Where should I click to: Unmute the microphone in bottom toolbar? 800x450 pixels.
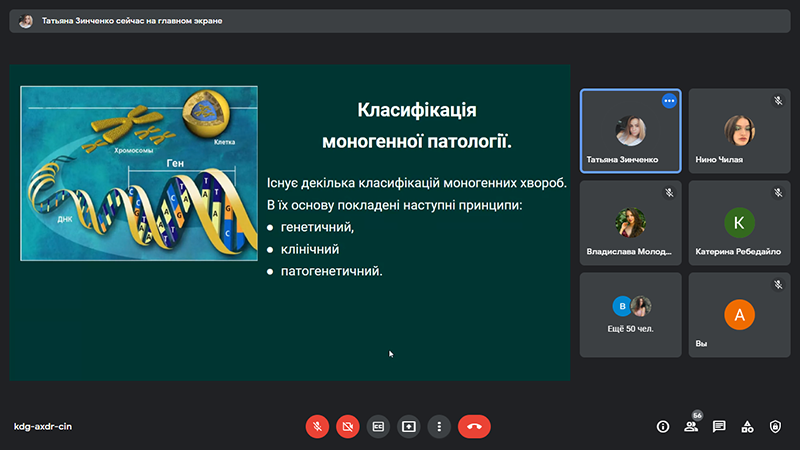(317, 426)
